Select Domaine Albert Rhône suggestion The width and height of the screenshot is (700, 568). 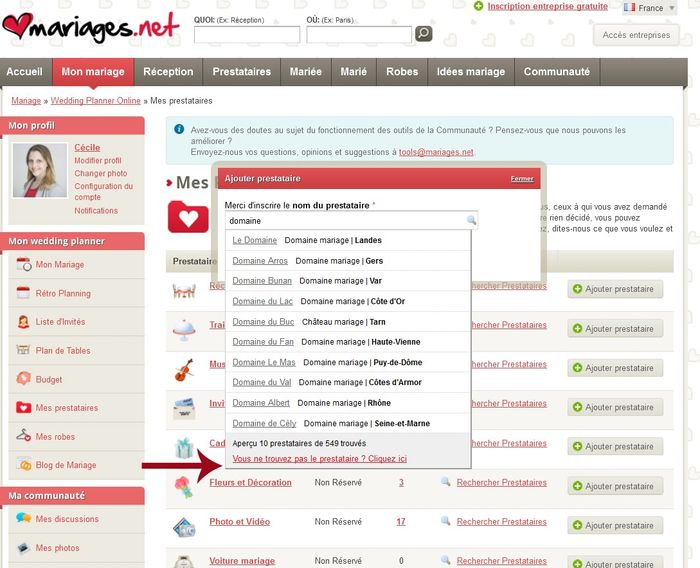pos(348,403)
